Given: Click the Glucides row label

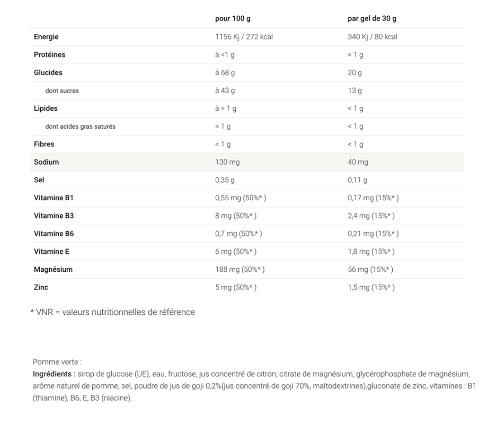Looking at the screenshot, I should 48,73.
